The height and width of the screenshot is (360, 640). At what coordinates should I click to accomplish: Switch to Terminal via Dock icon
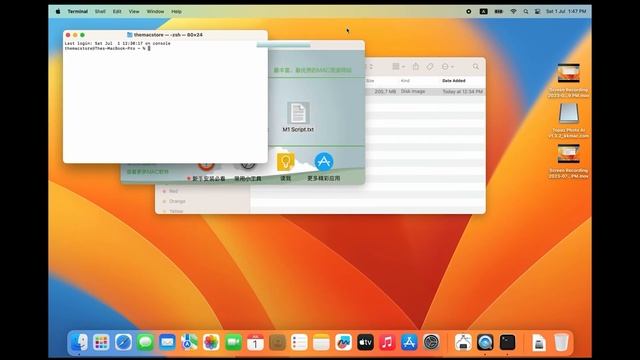(x=507, y=342)
